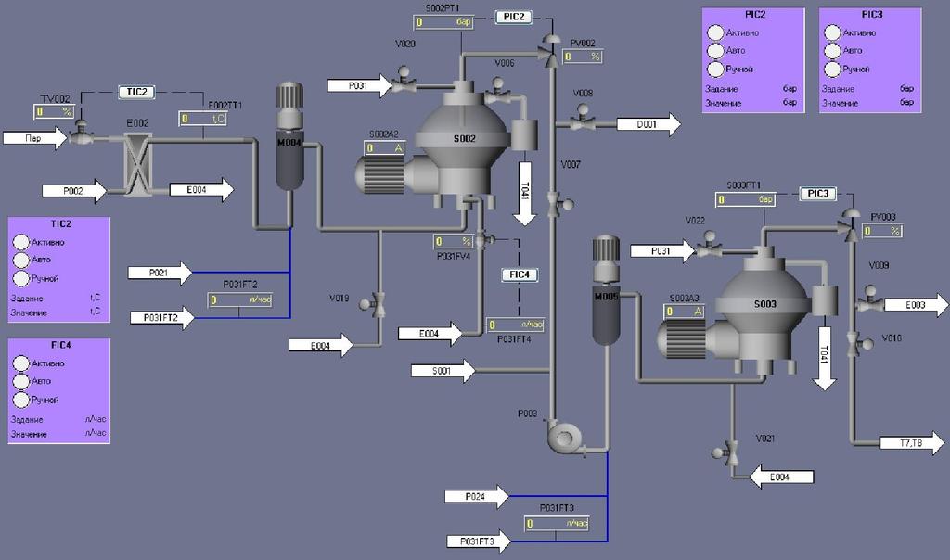The height and width of the screenshot is (560, 950).
Task: Select Авто in PIC3 panel
Action: [x=832, y=51]
